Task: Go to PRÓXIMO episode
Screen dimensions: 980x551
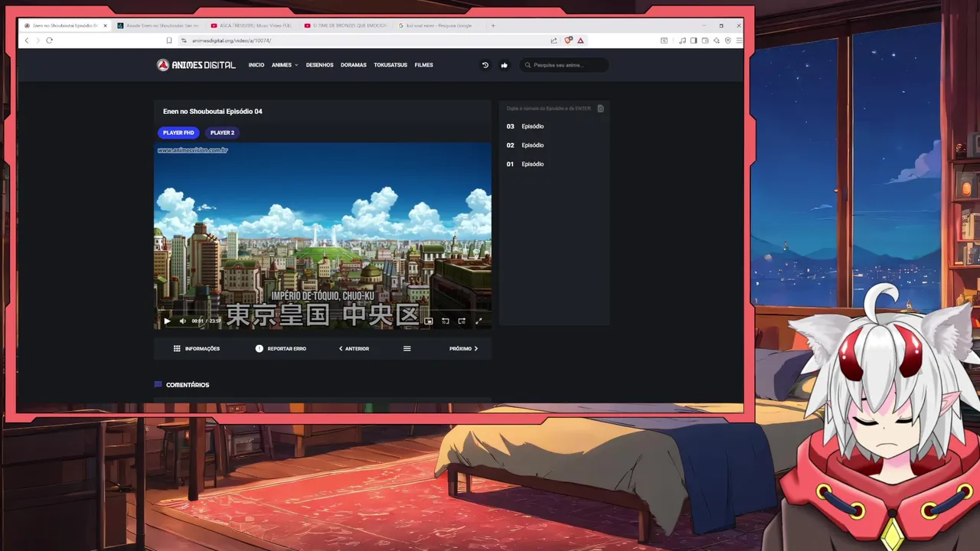Action: point(464,349)
